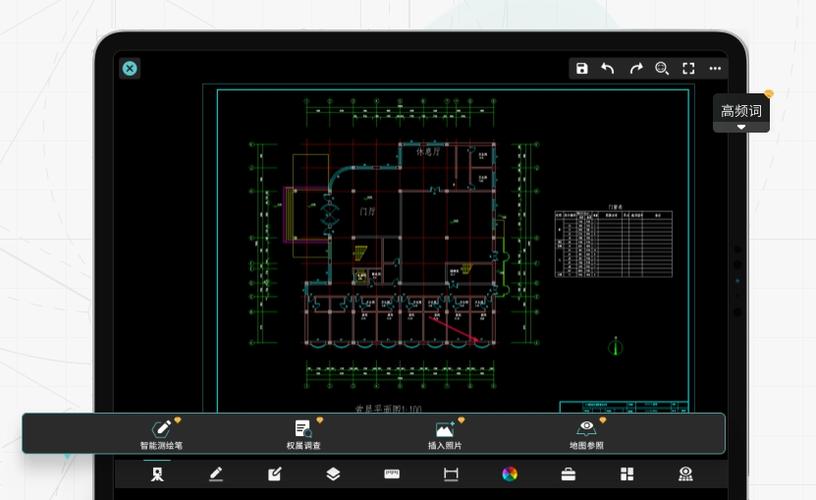Select the ruler measure tool

tap(392, 474)
